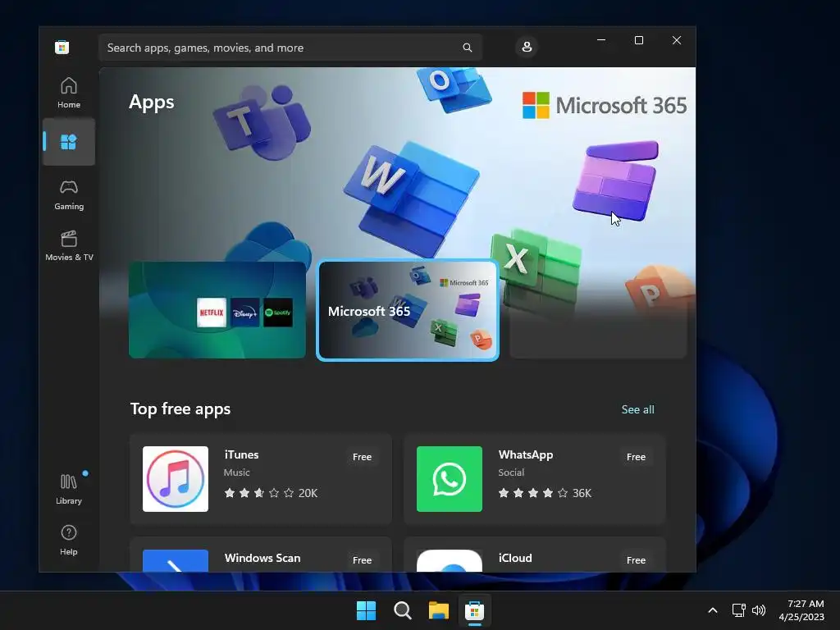Screen dimensions: 840x630
Task: Click the Free button for iCloud
Action: coord(636,559)
